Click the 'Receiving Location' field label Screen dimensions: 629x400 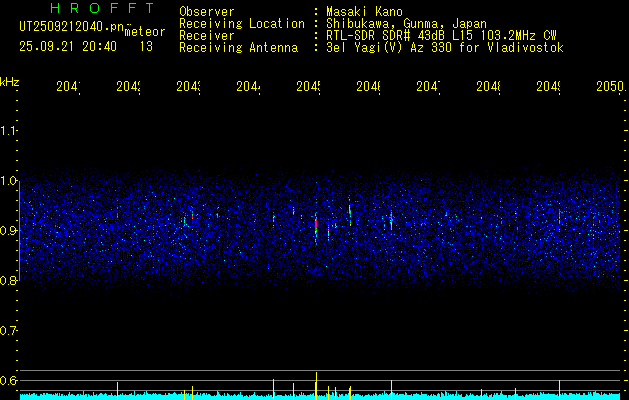(242, 24)
